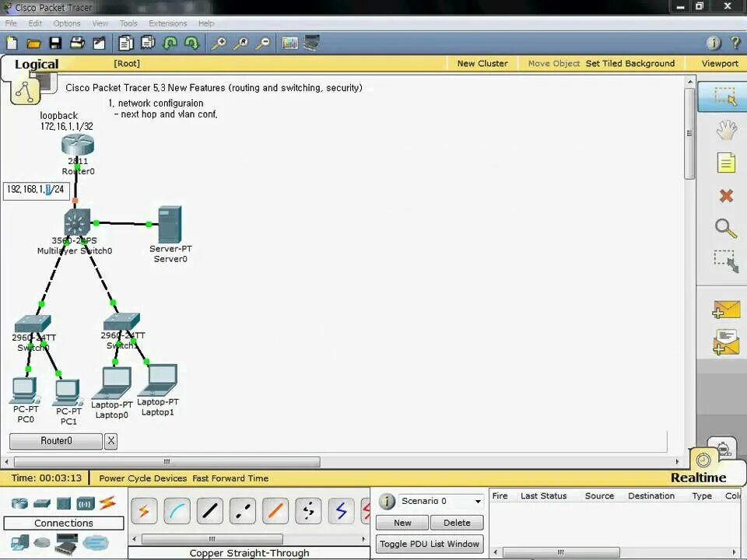Open the Activity Wizard icon
This screenshot has height=560, width=747.
click(99, 44)
